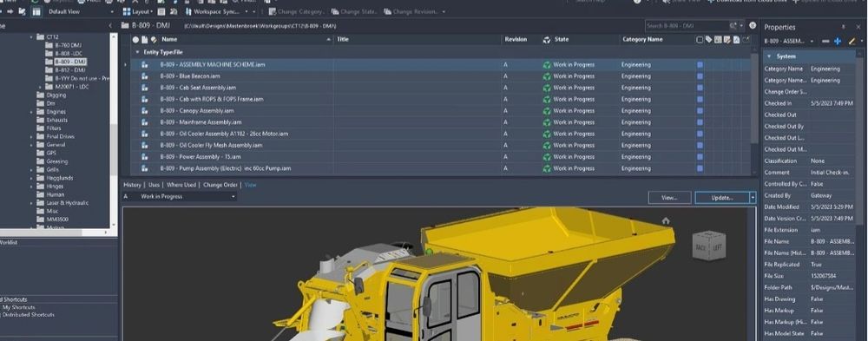Open Distributed Shortcuts
Screen dimensions: 868x341
(x=29, y=315)
